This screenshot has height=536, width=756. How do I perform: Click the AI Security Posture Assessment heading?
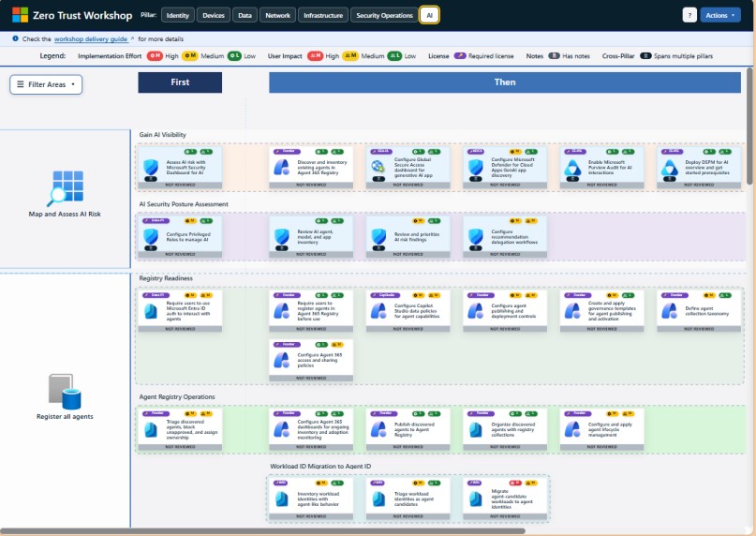coord(184,204)
